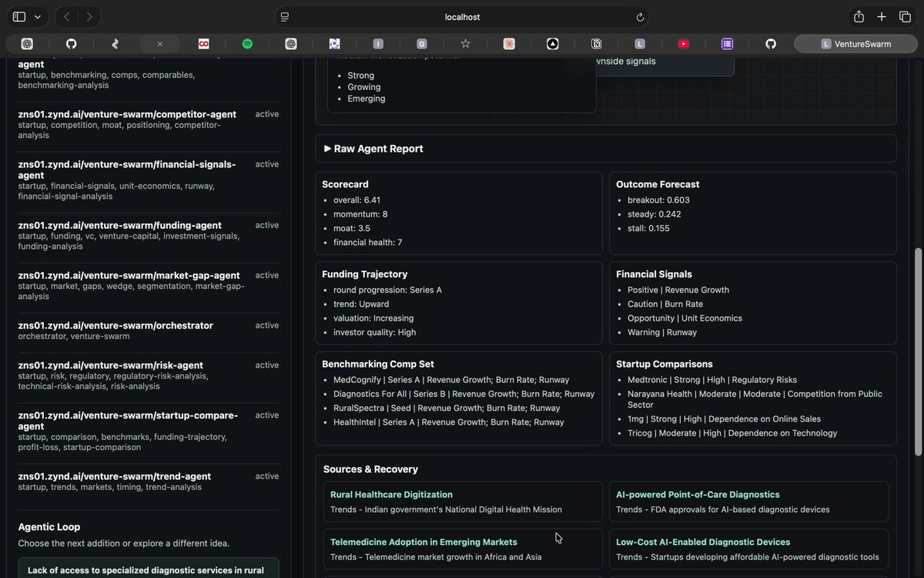Open AI-powered Point-of-Care Diagnostics source
924x578 pixels.
[698, 495]
